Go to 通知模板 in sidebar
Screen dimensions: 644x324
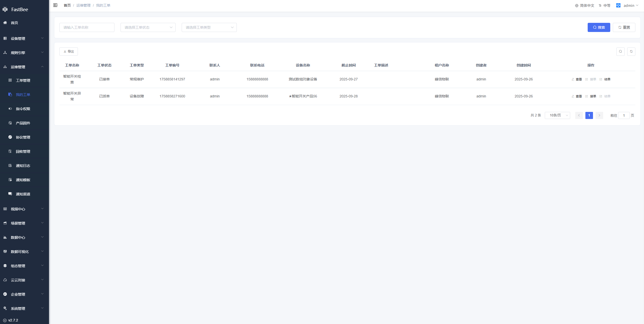23,180
